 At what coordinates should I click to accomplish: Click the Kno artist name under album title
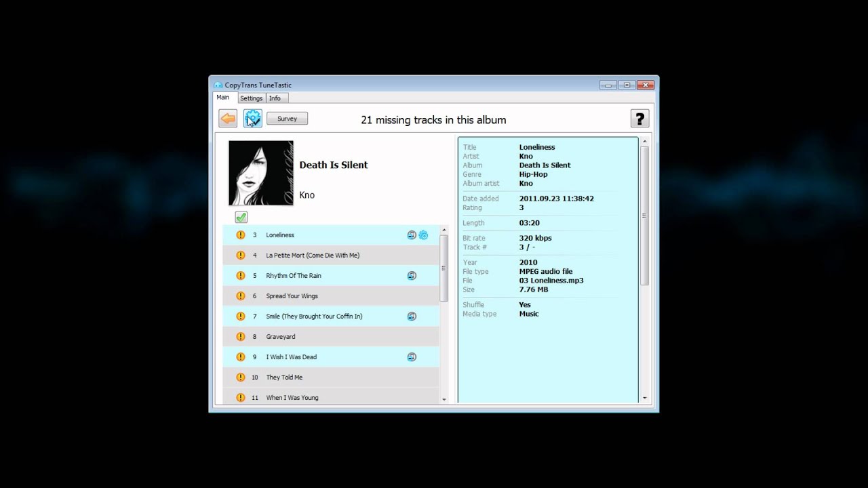coord(307,195)
